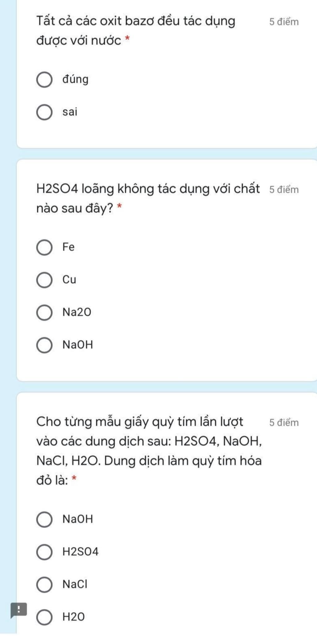The image size is (317, 644).
Task: Click the red asterisk after 'đỏ là:'
Action: click(x=74, y=479)
